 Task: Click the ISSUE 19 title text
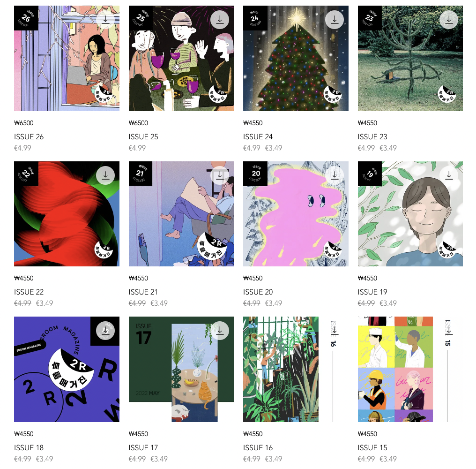[372, 292]
